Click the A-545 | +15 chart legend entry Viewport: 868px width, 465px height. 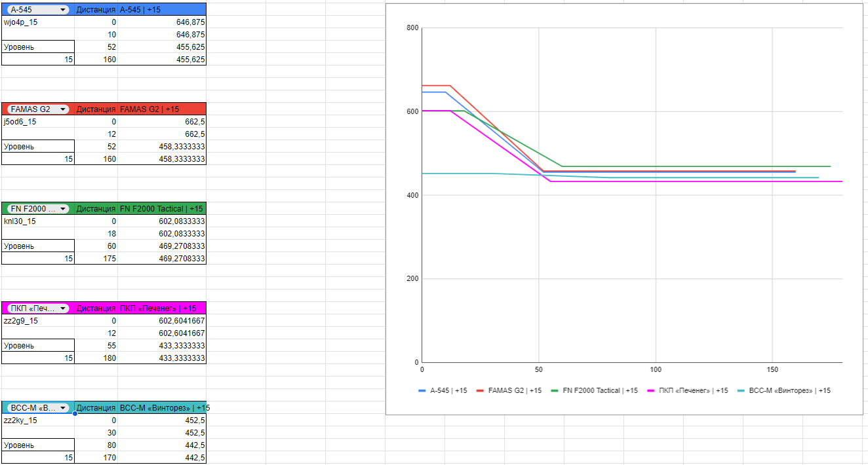pos(443,390)
